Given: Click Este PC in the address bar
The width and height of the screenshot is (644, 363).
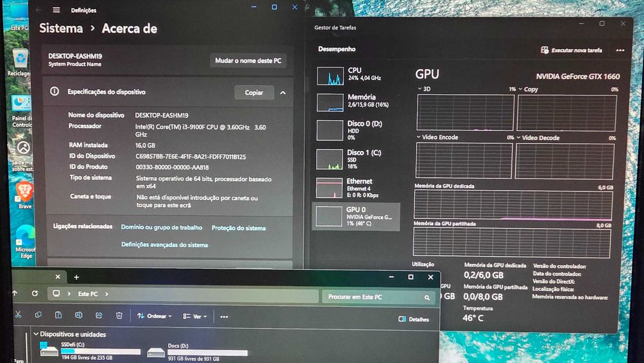Looking at the screenshot, I should pyautogui.click(x=88, y=294).
